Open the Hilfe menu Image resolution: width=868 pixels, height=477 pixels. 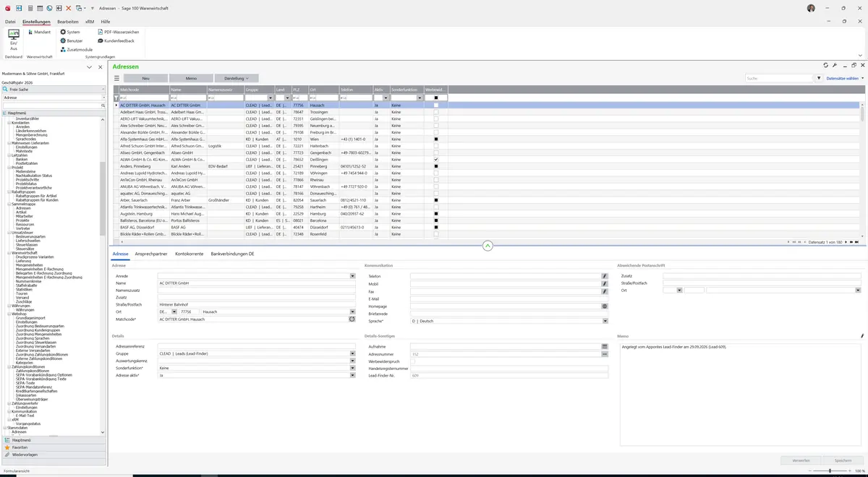[x=106, y=22]
